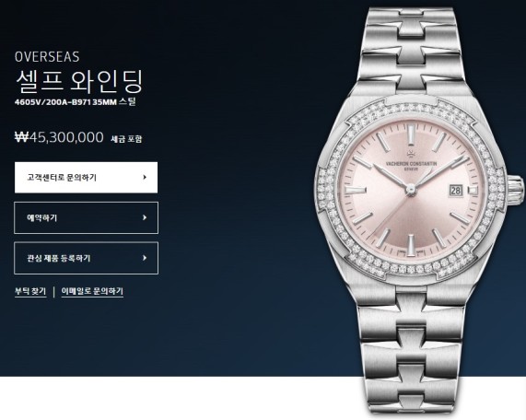The height and width of the screenshot is (420, 526).
Task: Open the 부틱 찾기 link
Action: 30,291
